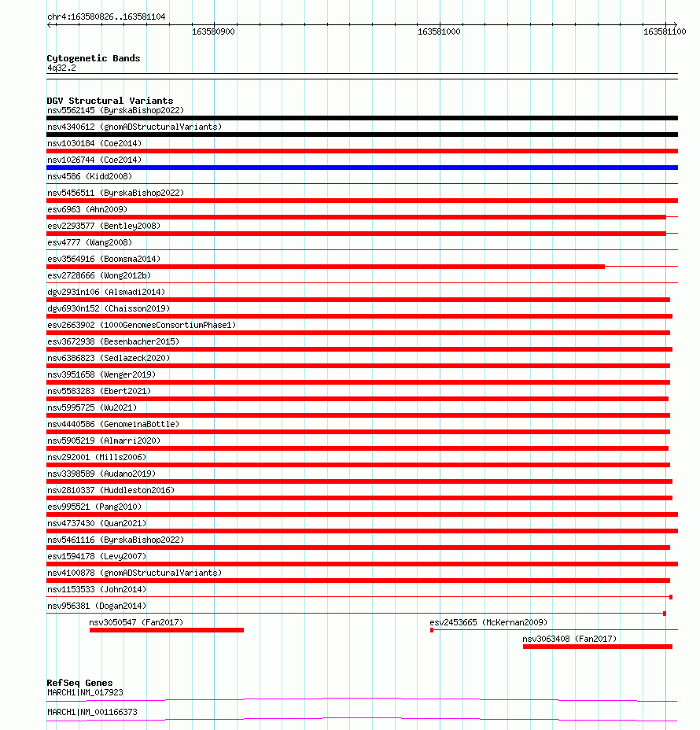Click the chr4:163580826..163581104 position label
Screen dimensions: 700x730
point(106,17)
